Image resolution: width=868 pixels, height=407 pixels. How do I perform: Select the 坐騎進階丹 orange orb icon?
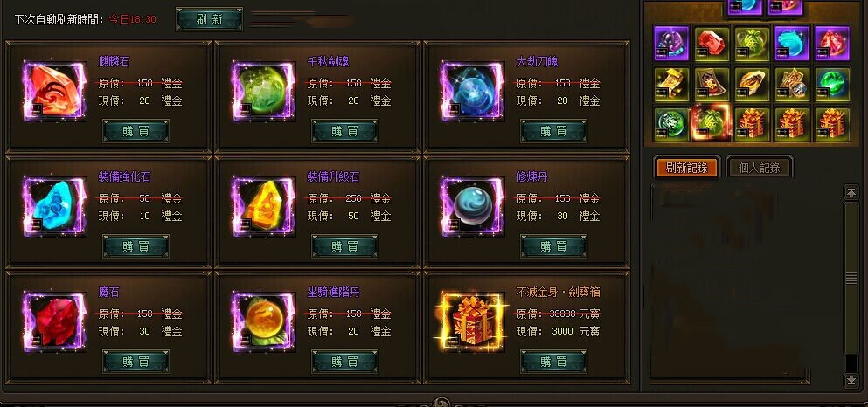(263, 321)
